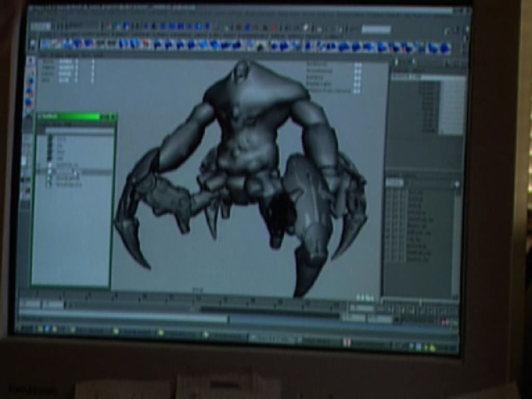Toggle visibility box of the last layer

tap(390, 259)
